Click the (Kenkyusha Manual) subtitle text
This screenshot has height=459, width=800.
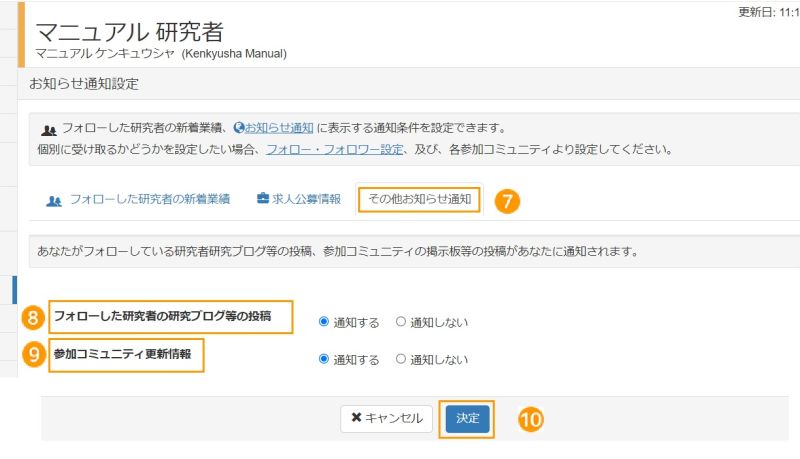click(234, 53)
